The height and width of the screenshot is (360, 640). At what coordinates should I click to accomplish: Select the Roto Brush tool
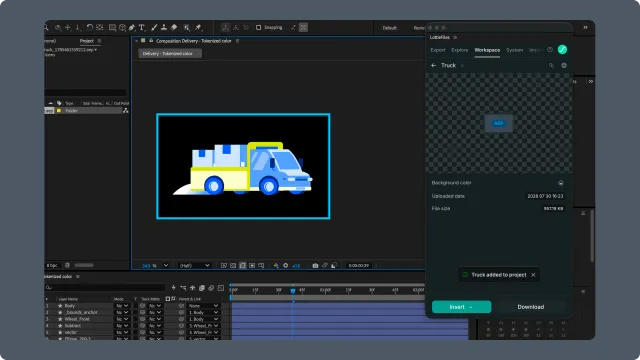click(x=187, y=27)
